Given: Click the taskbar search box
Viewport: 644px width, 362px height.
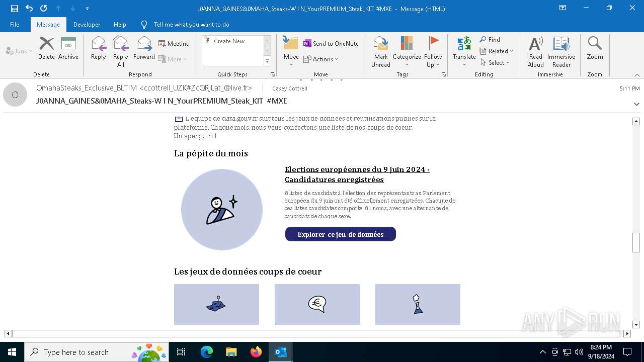Looking at the screenshot, I should tap(97, 352).
